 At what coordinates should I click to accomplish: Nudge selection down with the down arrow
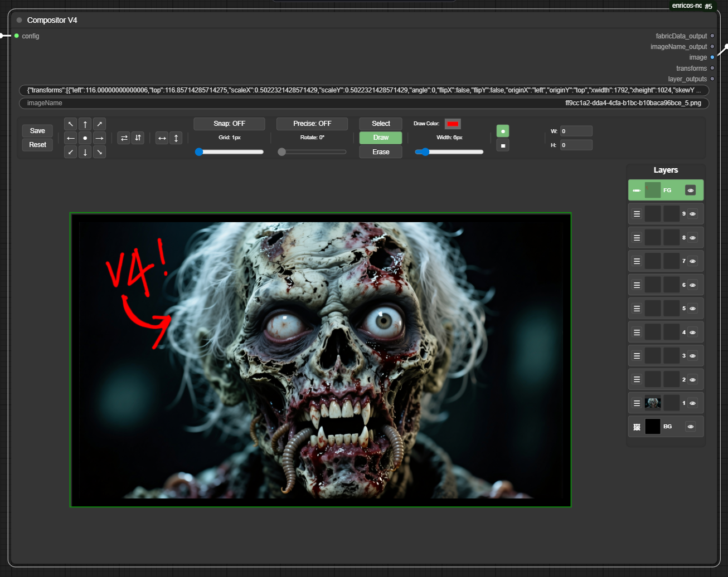pyautogui.click(x=85, y=151)
